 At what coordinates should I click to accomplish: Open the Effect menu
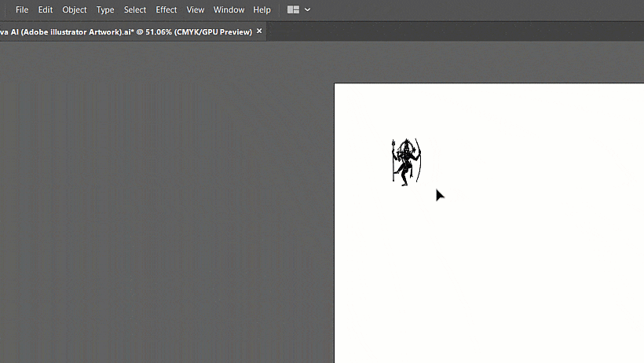(x=166, y=10)
